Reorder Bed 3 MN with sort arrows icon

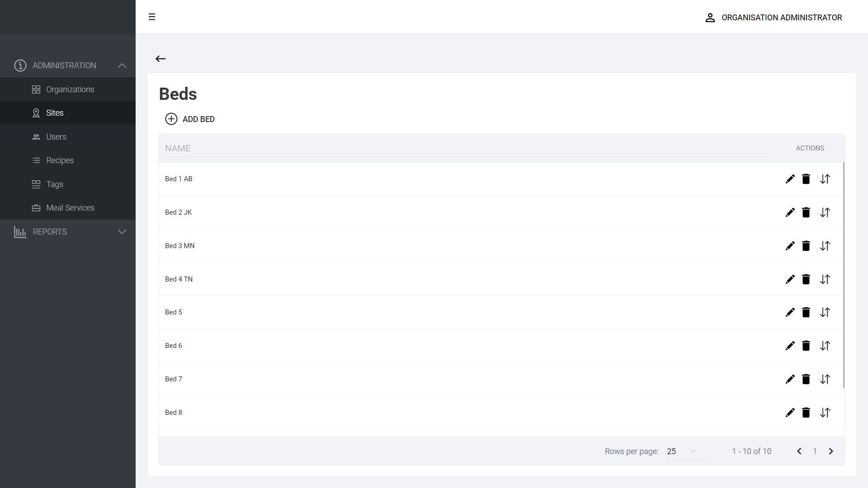(x=825, y=246)
